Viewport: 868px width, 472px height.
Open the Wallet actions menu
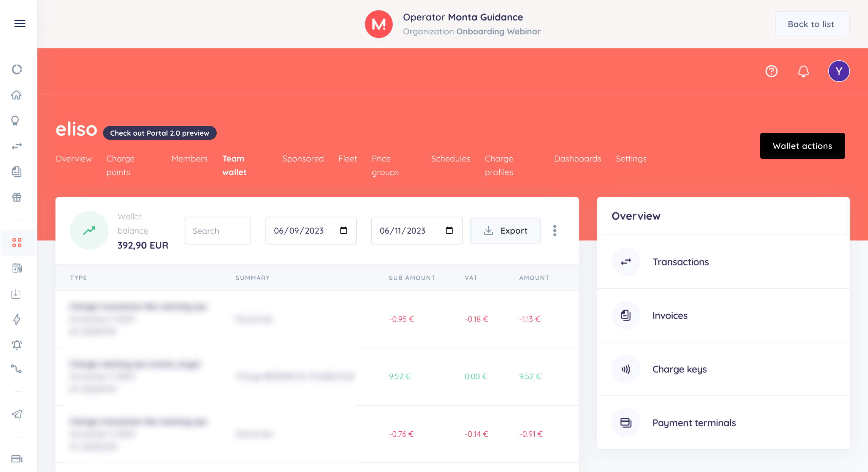[802, 146]
